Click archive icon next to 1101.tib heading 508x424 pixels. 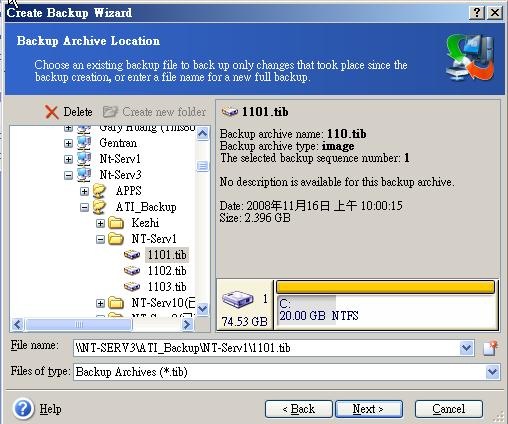click(230, 112)
